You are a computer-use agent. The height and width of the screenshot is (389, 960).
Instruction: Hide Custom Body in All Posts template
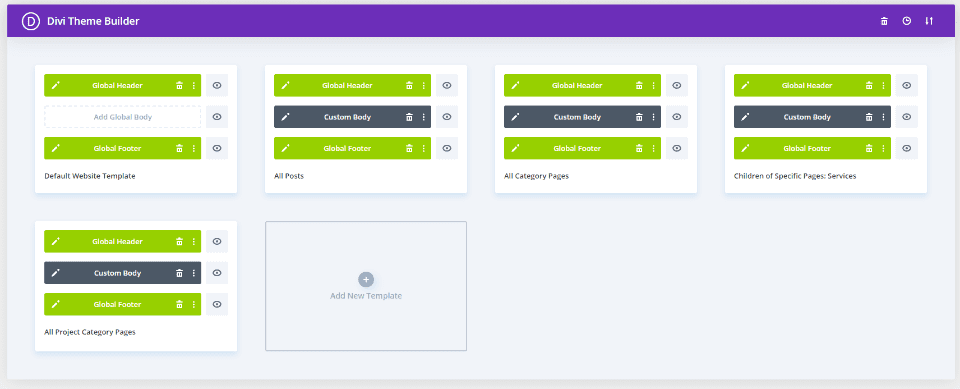pos(447,117)
